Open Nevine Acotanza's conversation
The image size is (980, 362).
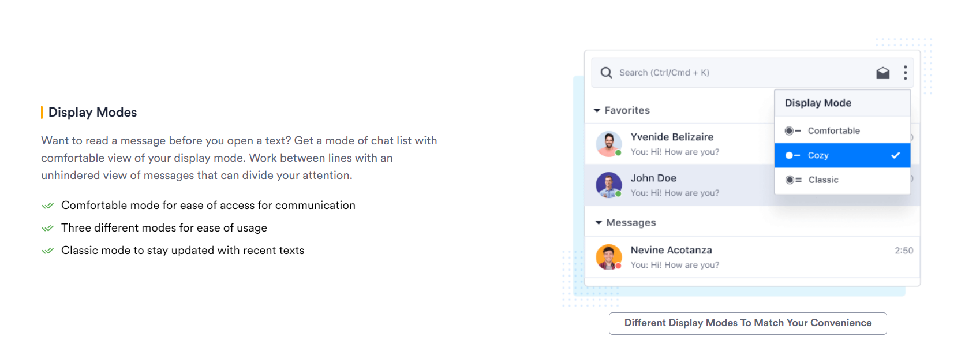coord(753,257)
